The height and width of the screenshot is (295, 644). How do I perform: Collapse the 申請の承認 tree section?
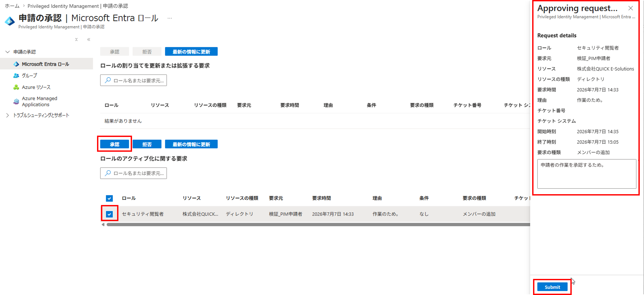tap(7, 52)
